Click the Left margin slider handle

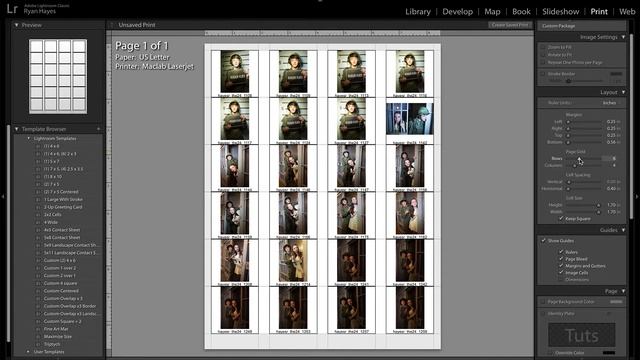[568, 122]
